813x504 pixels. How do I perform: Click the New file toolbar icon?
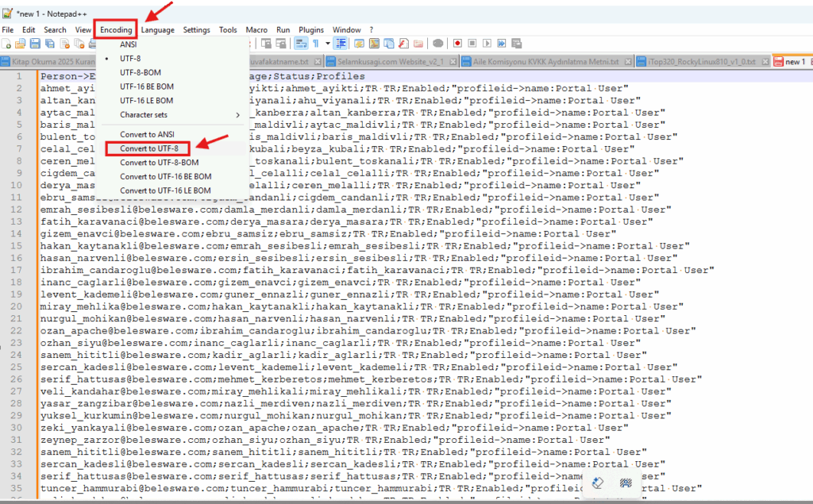click(x=6, y=43)
